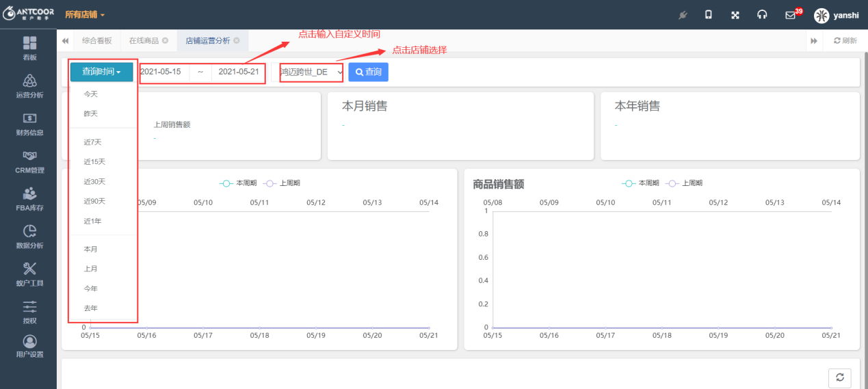
Task: Click the mobile phone icon in top bar
Action: click(x=709, y=15)
